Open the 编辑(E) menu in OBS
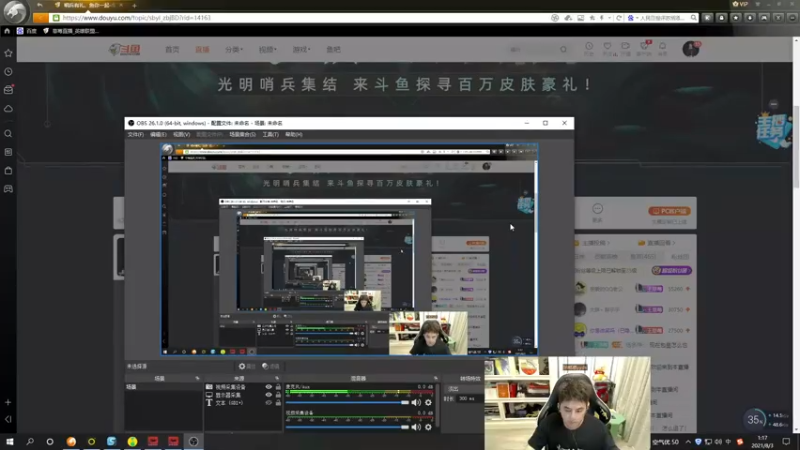The width and height of the screenshot is (800, 450). tap(158, 135)
